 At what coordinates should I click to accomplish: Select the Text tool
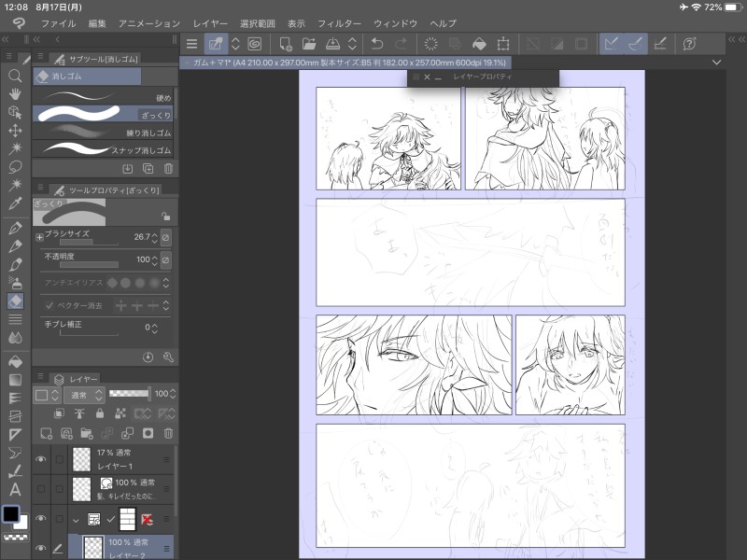(15, 489)
